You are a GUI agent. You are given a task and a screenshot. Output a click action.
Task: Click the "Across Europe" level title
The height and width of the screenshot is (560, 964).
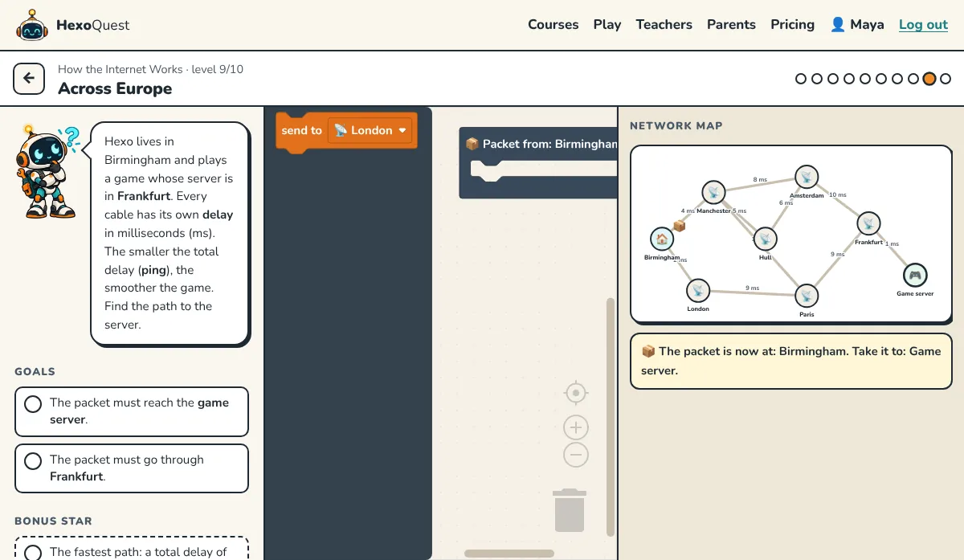[115, 88]
